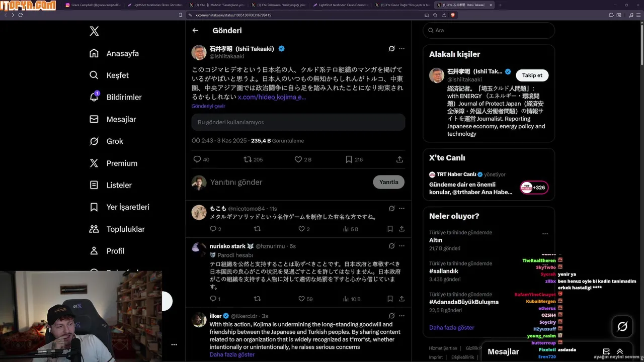
Task: Open account menu dots in sidebar
Action: tap(174, 345)
